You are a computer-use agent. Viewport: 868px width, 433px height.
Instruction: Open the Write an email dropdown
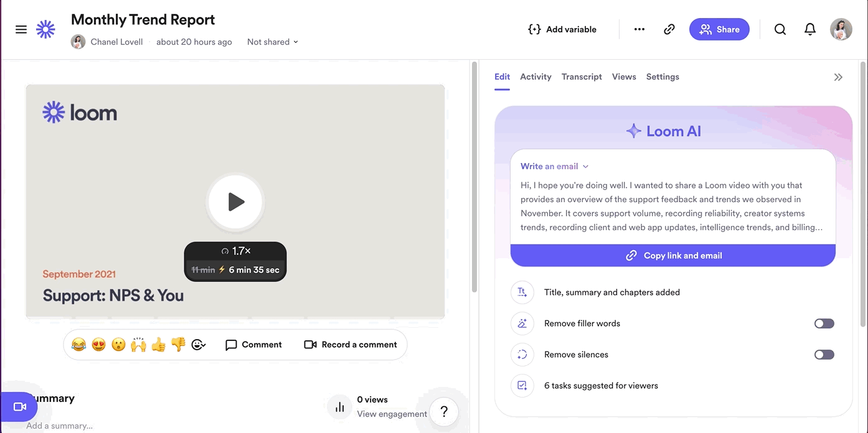pos(554,166)
